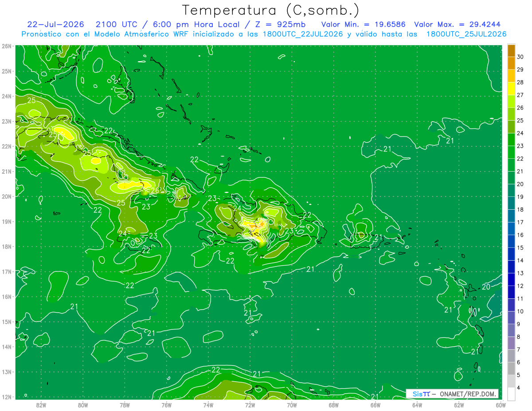Click the "22N" latitude axis label
The width and height of the screenshot is (532, 411).
pyautogui.click(x=6, y=146)
